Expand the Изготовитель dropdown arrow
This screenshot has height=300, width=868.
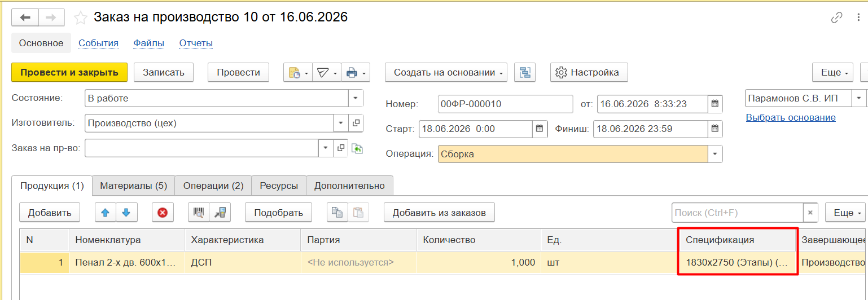click(341, 123)
